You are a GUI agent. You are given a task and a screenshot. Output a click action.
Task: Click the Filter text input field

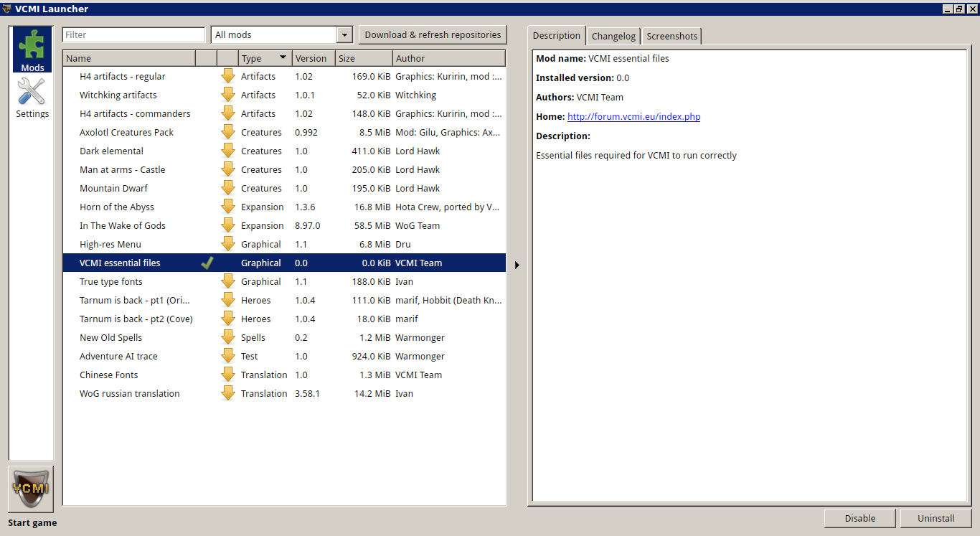pyautogui.click(x=133, y=34)
